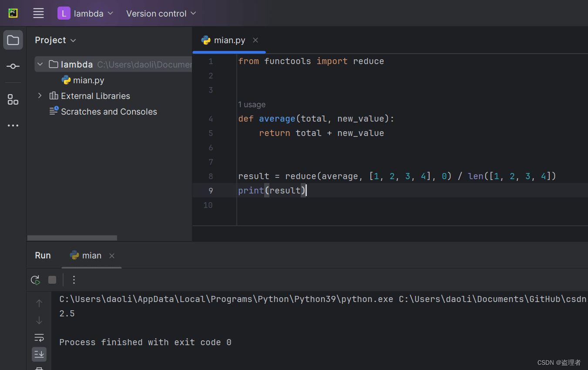
Task: Stop the running process
Action: (52, 280)
